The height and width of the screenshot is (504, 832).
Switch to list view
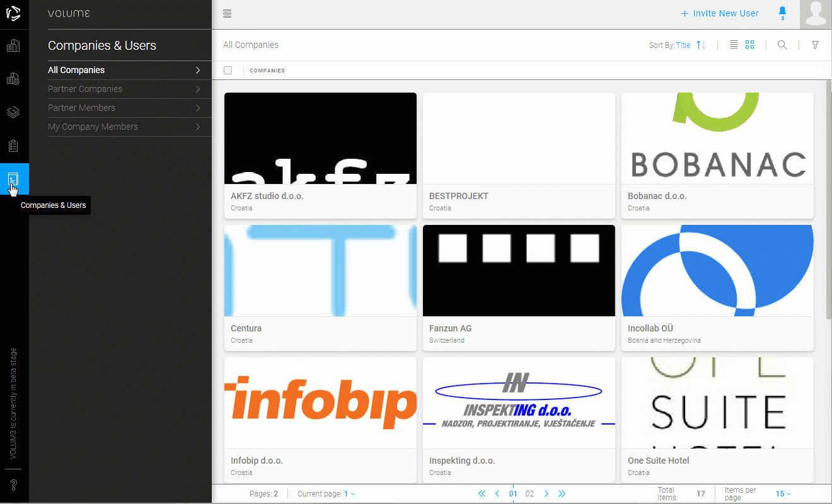734,45
